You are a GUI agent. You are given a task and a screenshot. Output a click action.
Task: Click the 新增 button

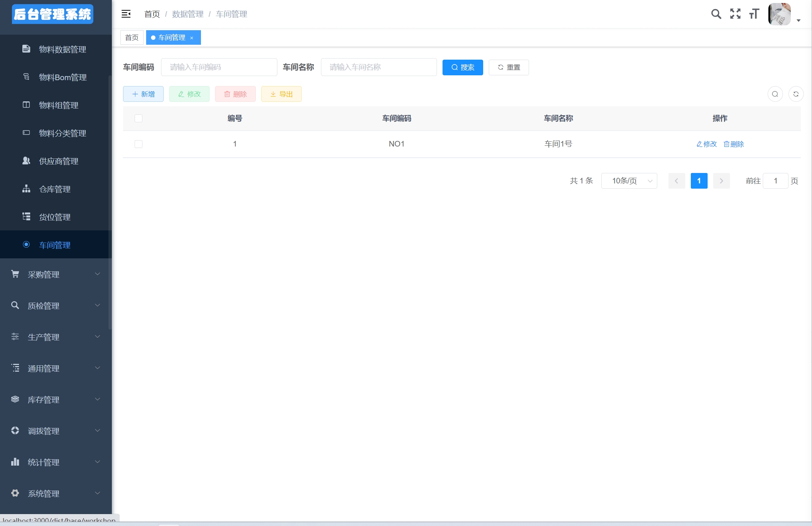143,94
